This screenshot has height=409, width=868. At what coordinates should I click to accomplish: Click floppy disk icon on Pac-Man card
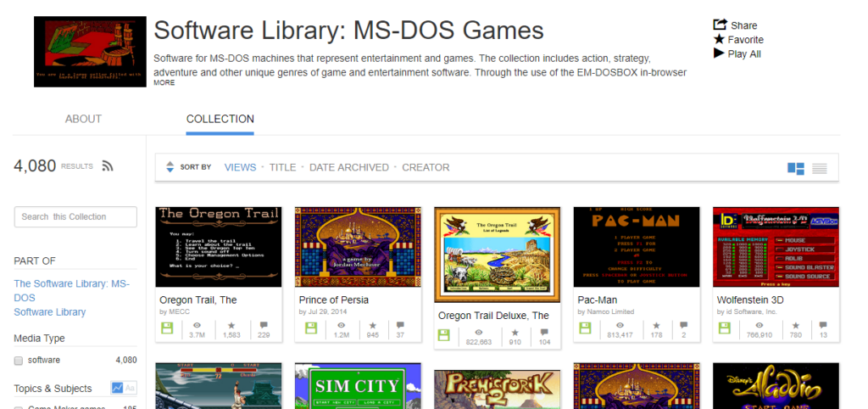(x=585, y=328)
